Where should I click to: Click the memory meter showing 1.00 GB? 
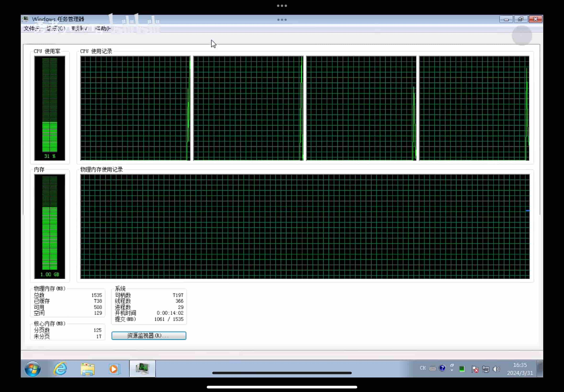50,226
